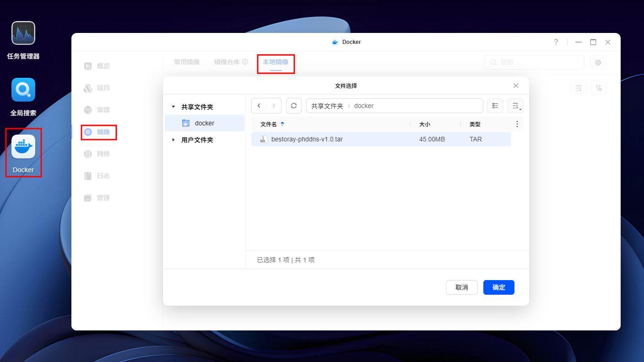Click the 用户文件夹 tree label

(x=197, y=140)
